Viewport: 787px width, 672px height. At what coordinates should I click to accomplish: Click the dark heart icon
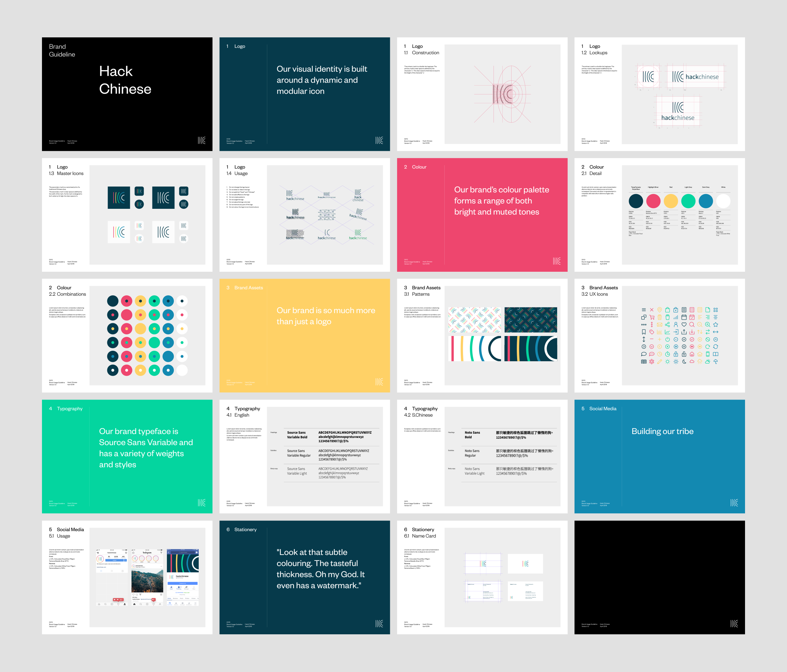coord(684,325)
